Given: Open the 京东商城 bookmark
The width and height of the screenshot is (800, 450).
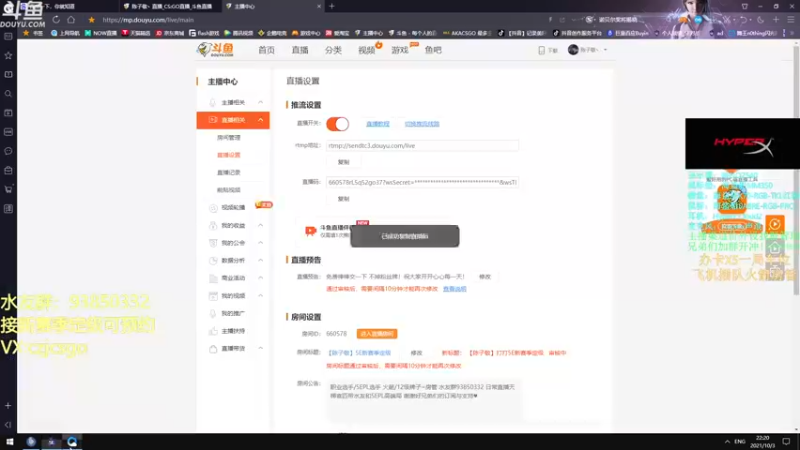Looking at the screenshot, I should point(170,33).
